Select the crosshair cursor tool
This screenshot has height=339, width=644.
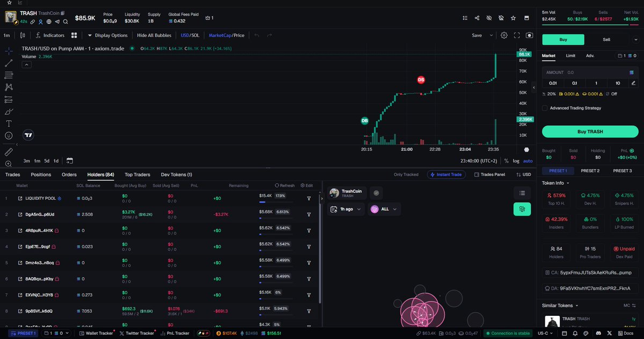coord(9,51)
